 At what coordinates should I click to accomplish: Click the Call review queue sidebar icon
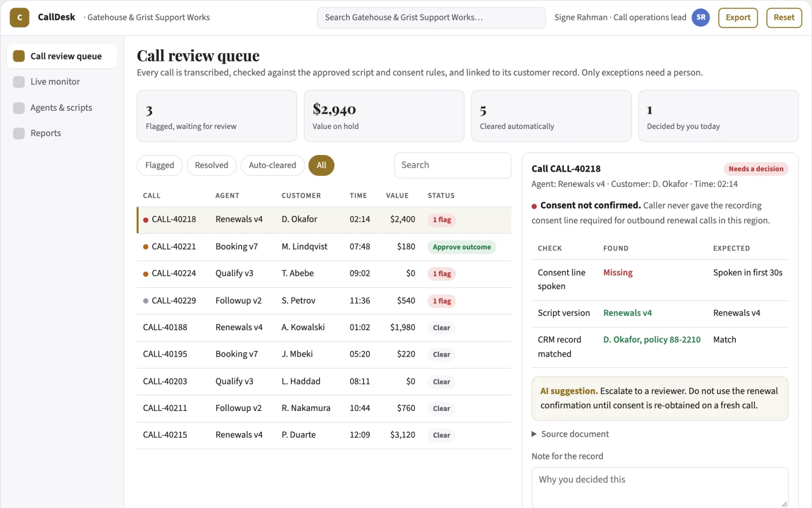coord(19,56)
